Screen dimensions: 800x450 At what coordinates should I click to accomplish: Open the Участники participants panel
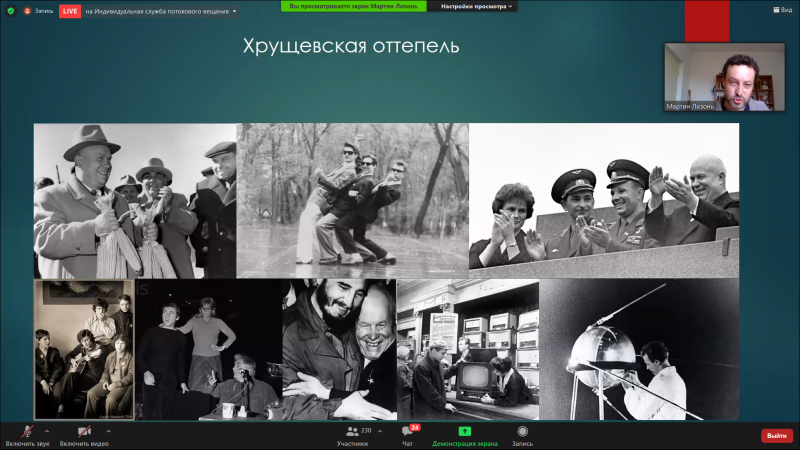tap(352, 435)
